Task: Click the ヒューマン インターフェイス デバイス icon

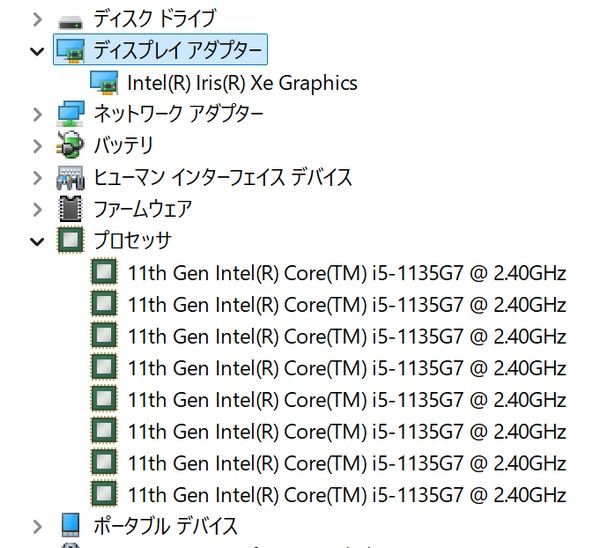Action: coord(71,178)
